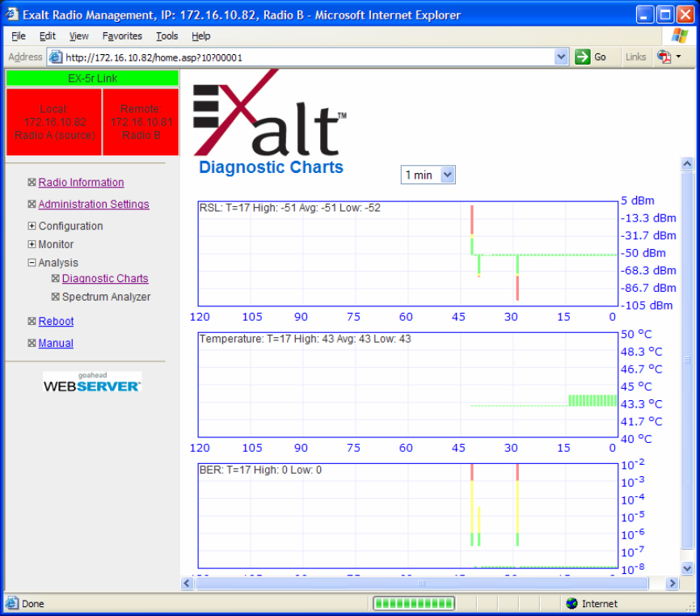Click the Windows flag logo
The height and width of the screenshot is (616, 700).
pyautogui.click(x=679, y=36)
